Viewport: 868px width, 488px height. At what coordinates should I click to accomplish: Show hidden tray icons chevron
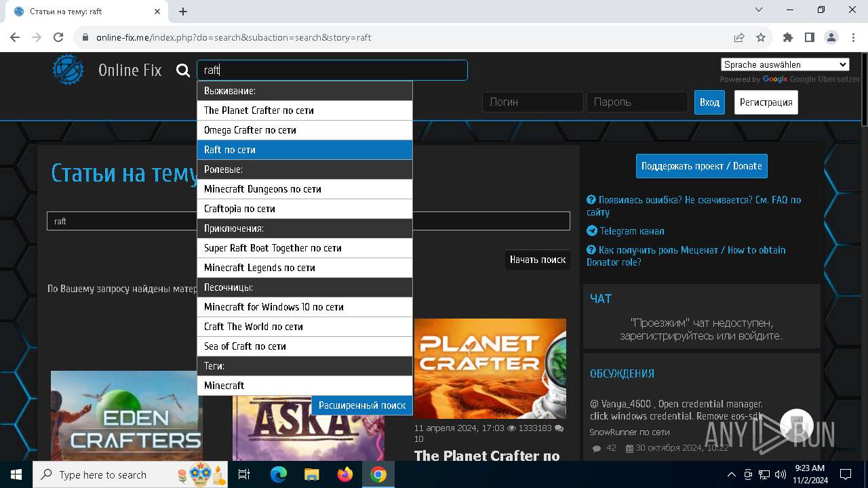pos(731,474)
